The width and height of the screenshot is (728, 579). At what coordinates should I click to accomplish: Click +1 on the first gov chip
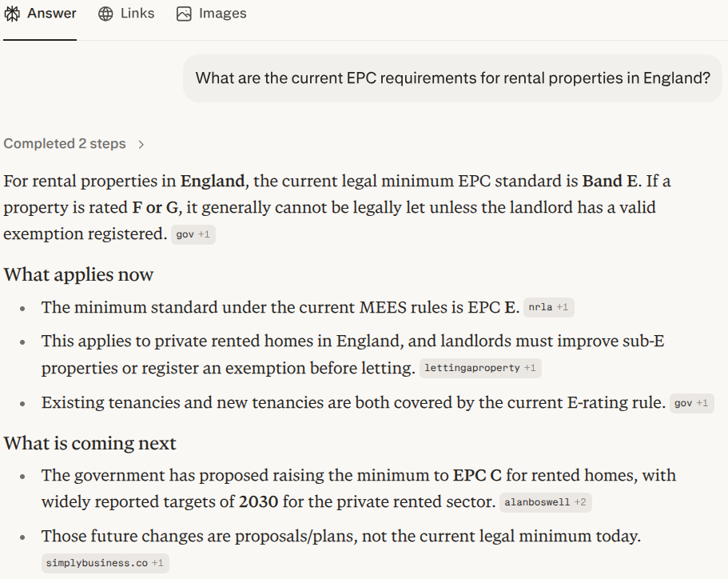tap(205, 234)
